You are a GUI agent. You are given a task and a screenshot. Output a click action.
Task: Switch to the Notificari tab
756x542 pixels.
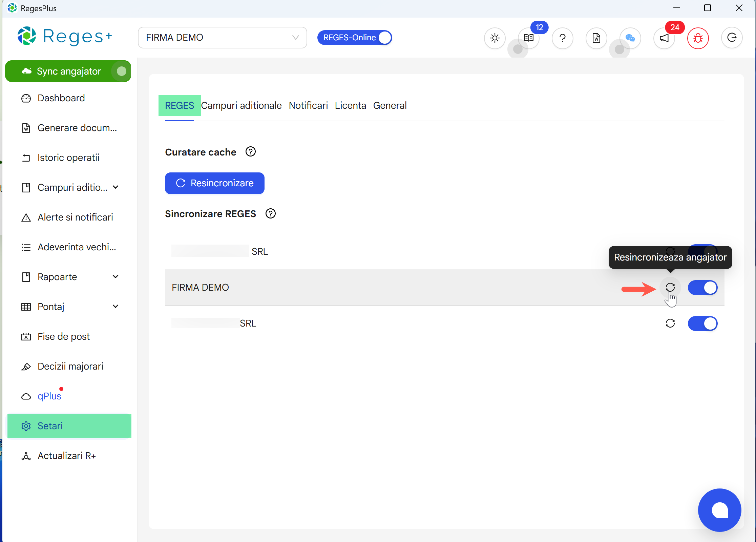click(x=308, y=105)
